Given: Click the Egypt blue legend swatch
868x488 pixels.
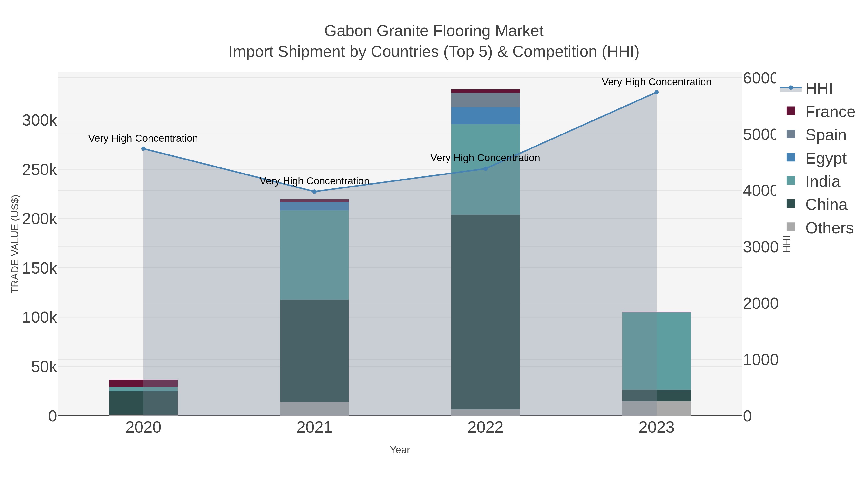Looking at the screenshot, I should (x=791, y=157).
